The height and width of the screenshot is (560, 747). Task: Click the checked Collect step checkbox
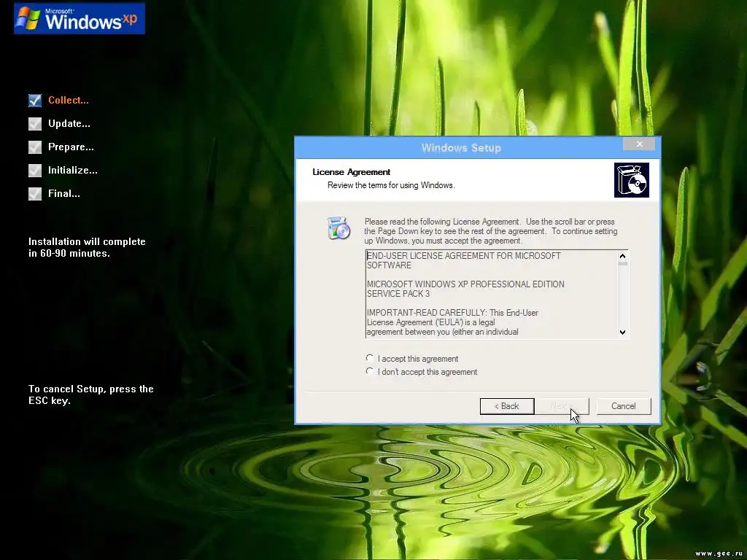pos(35,100)
